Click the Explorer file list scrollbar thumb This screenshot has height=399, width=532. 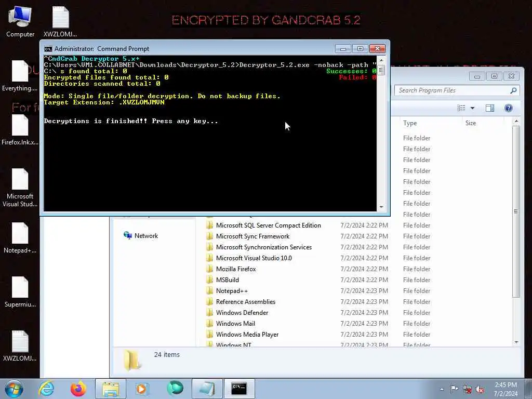point(516,212)
